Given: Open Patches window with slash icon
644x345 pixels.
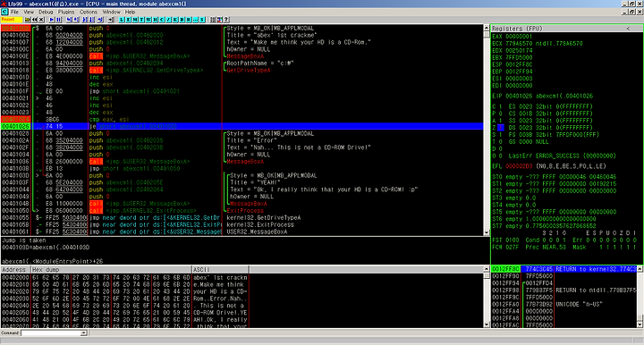Looking at the screenshot, I should point(168,20).
